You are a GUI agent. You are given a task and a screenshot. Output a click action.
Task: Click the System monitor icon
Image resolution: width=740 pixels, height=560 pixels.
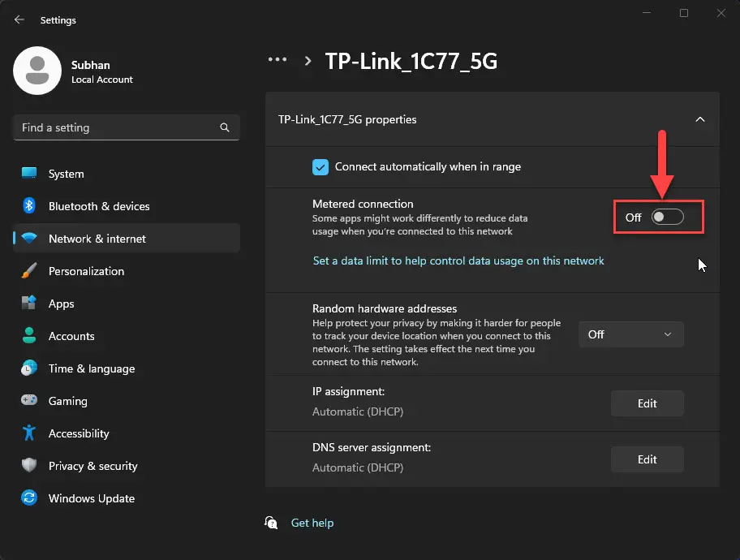point(28,174)
